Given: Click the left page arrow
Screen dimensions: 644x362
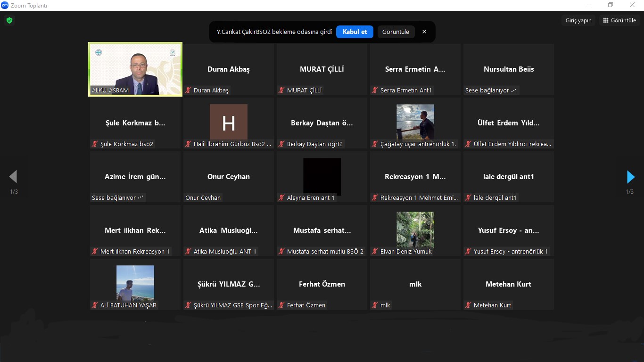Looking at the screenshot, I should [13, 177].
